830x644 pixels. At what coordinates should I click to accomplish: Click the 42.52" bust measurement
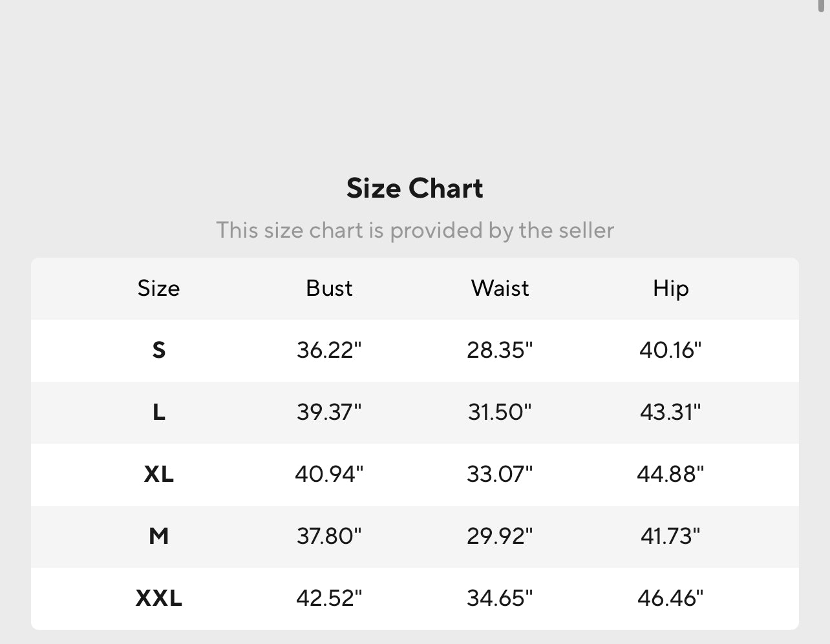(329, 598)
